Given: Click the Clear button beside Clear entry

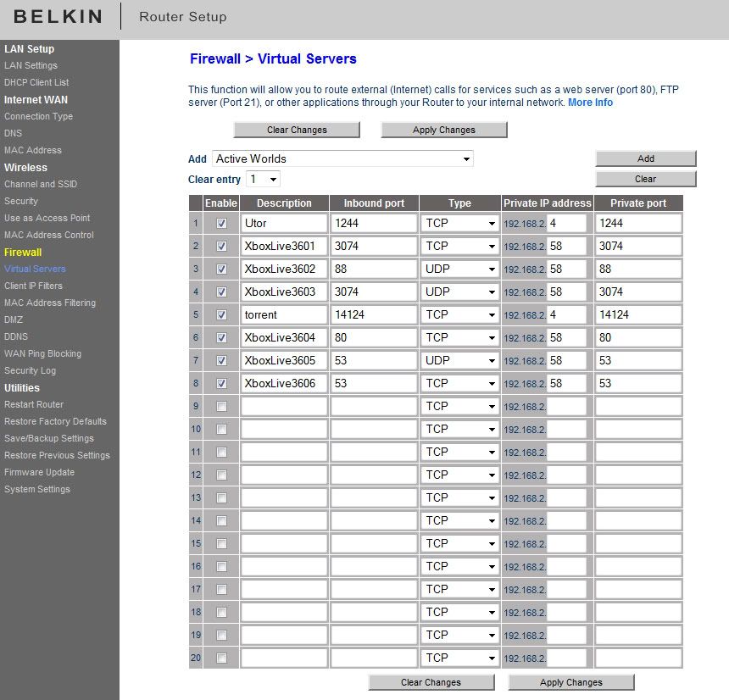Looking at the screenshot, I should tap(645, 179).
